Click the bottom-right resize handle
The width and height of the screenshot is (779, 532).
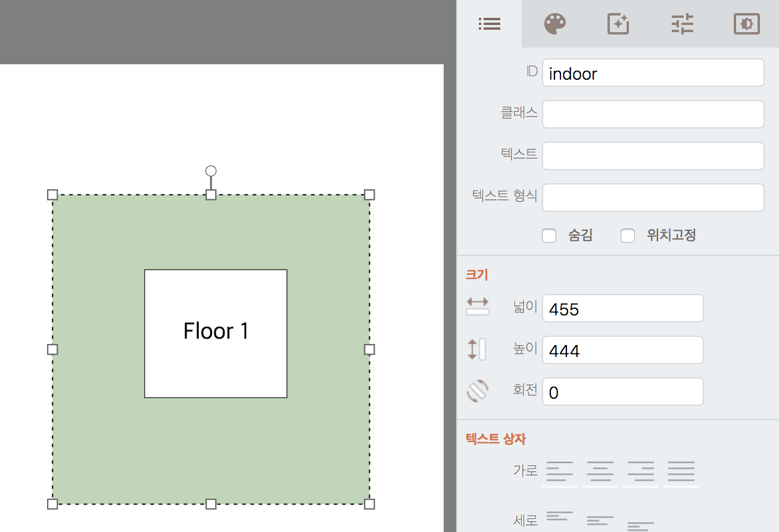coord(369,504)
